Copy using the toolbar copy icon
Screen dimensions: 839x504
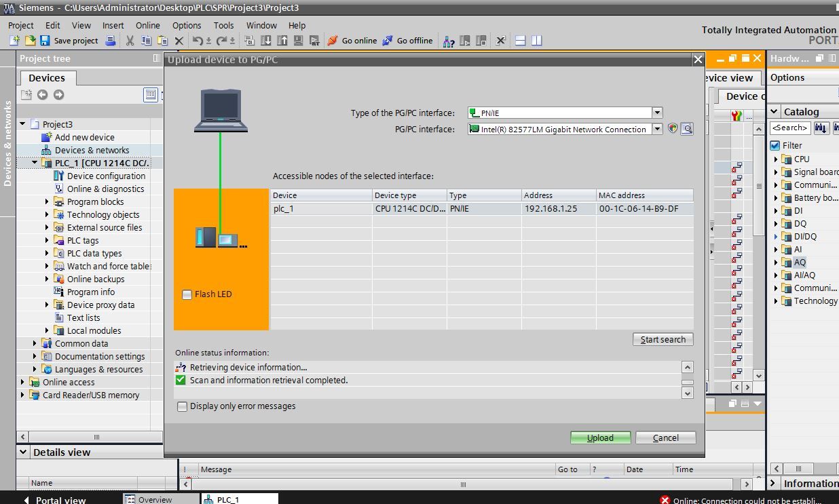point(146,41)
